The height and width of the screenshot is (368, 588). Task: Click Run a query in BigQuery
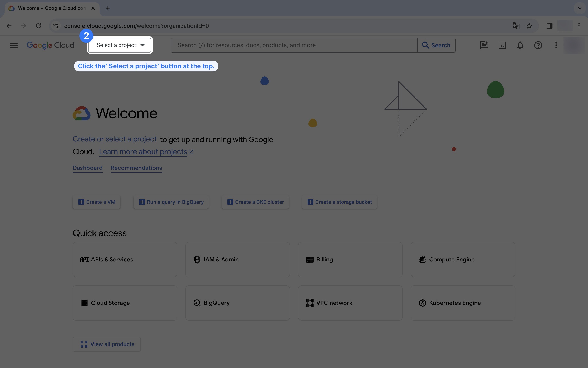click(x=171, y=202)
